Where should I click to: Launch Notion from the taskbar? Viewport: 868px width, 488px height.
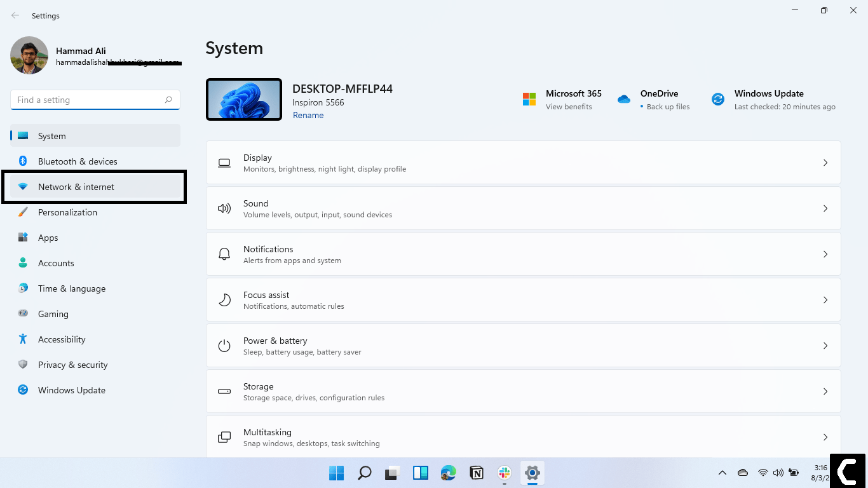pos(476,473)
